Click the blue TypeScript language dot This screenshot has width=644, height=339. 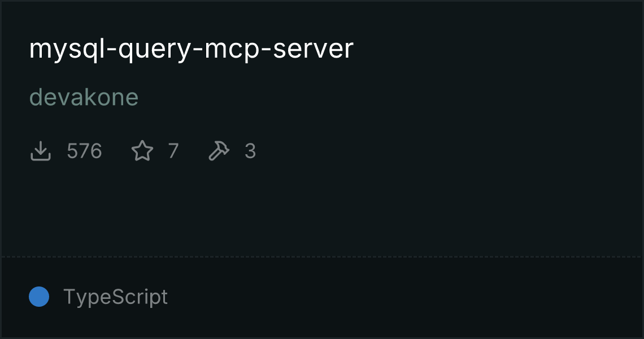39,297
